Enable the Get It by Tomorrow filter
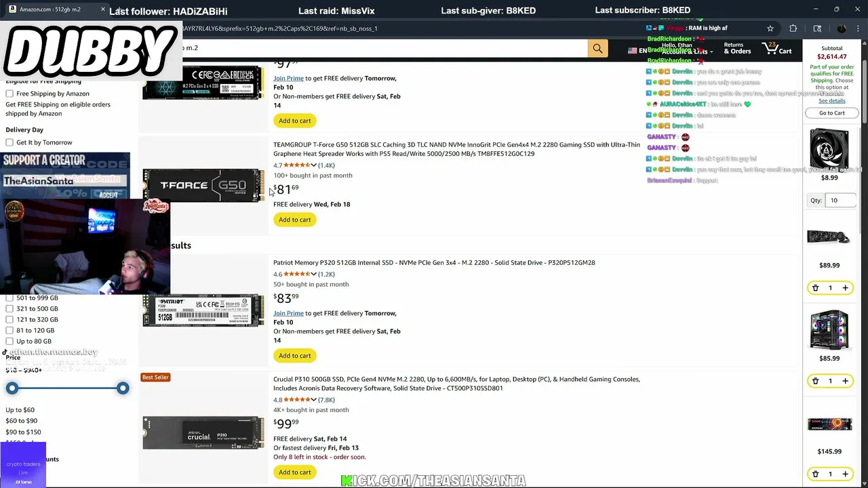Image resolution: width=868 pixels, height=488 pixels. [9, 142]
